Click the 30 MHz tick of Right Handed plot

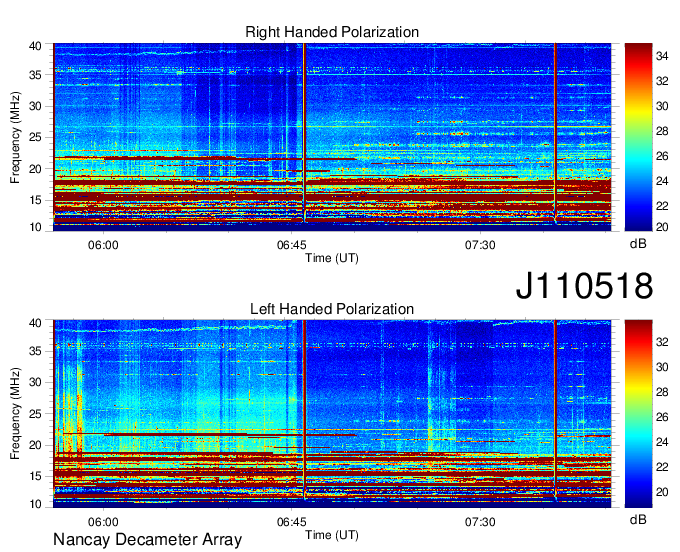pos(36,106)
